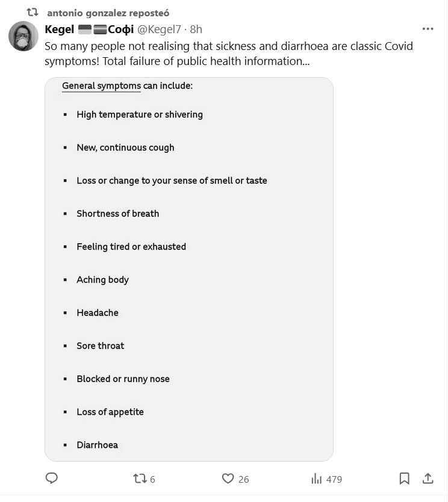Click the small repost arrows icon above the avatar
This screenshot has width=448, height=502.
(x=33, y=12)
